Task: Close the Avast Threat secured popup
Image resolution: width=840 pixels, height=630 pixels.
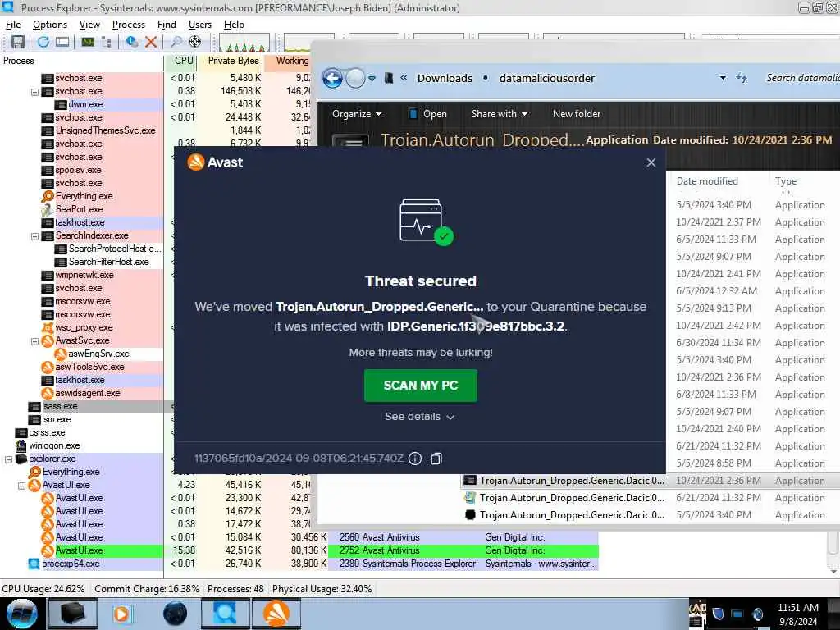Action: [651, 162]
